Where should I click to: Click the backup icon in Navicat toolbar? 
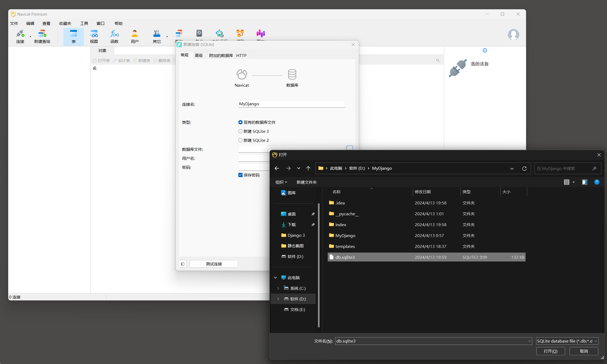[x=199, y=33]
